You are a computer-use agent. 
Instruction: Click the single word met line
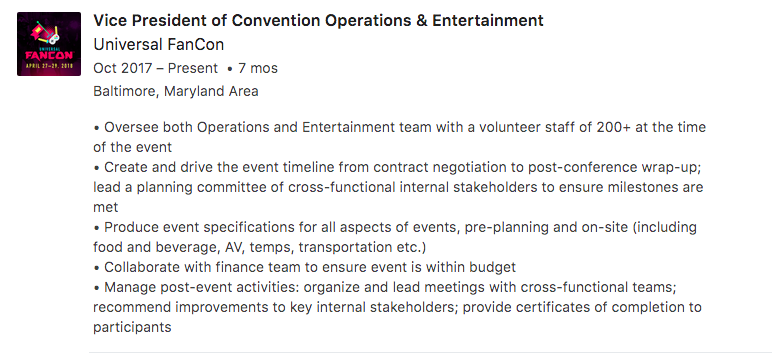point(105,207)
